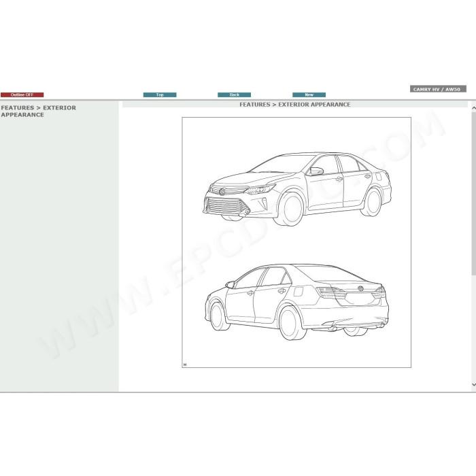Go back using the Back button
Screen dimensions: 476x476
(x=234, y=95)
